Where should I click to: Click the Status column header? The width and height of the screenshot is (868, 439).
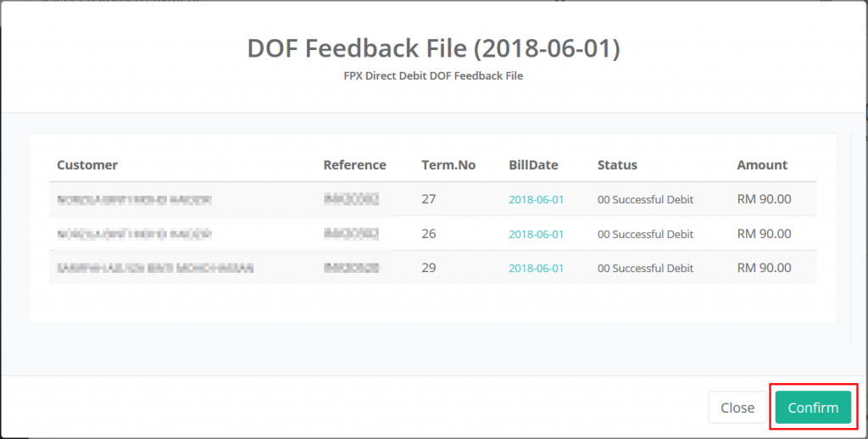tap(617, 165)
